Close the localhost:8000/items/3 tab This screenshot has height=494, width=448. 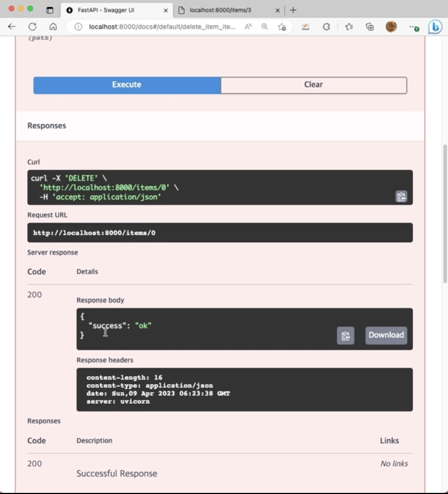click(277, 10)
